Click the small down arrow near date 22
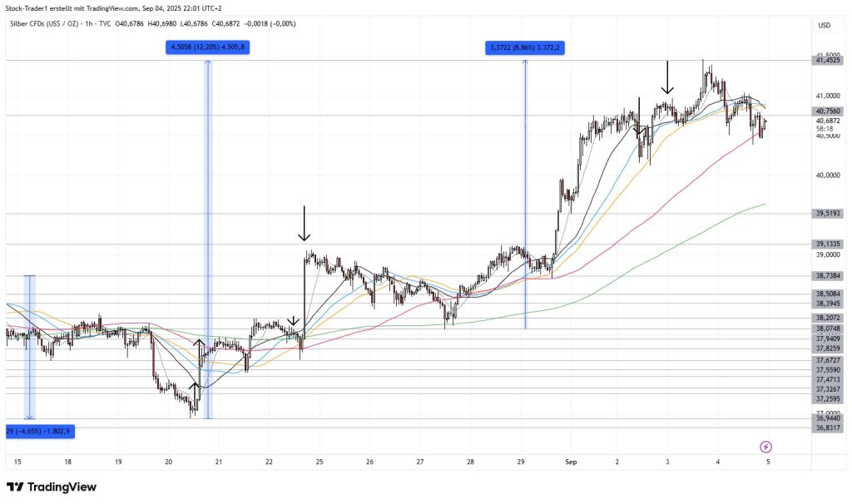852x504 pixels. point(293,320)
